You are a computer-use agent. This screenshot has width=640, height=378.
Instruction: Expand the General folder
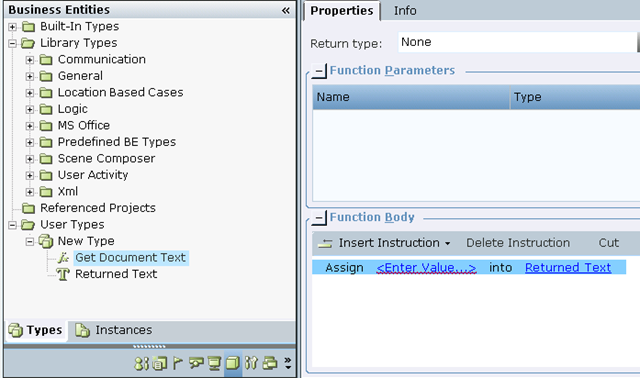click(30, 76)
